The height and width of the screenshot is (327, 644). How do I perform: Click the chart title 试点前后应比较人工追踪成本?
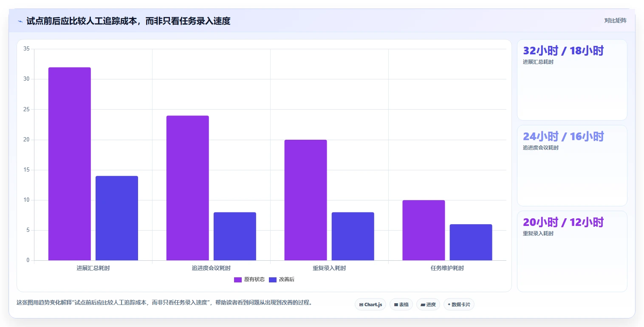coord(128,21)
